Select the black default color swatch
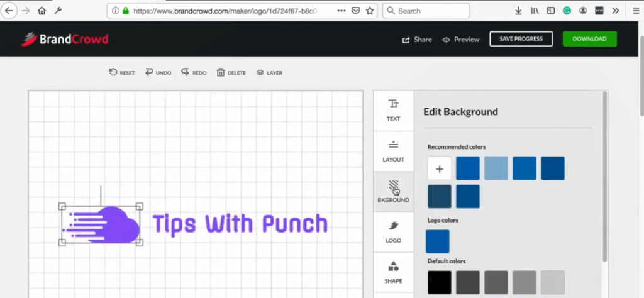The height and width of the screenshot is (298, 644). pyautogui.click(x=440, y=282)
